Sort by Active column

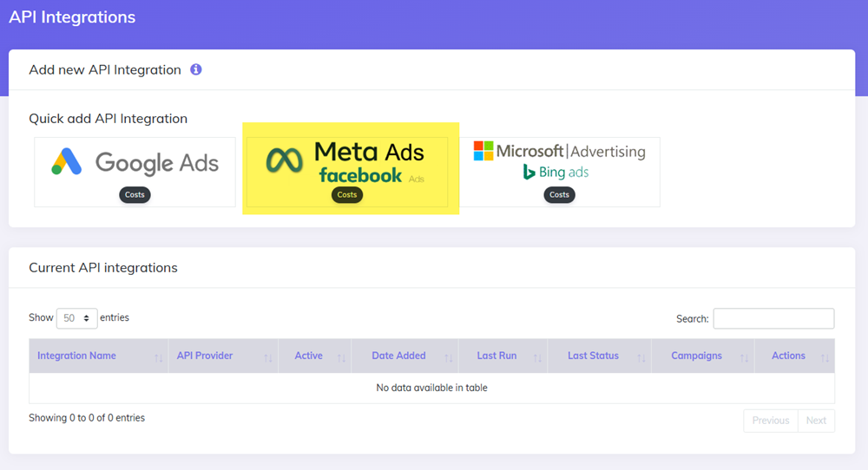tap(314, 356)
